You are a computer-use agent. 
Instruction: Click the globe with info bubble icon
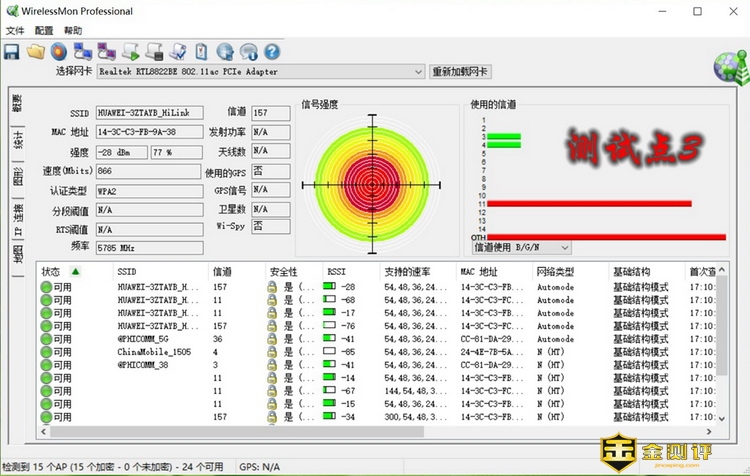[248, 51]
